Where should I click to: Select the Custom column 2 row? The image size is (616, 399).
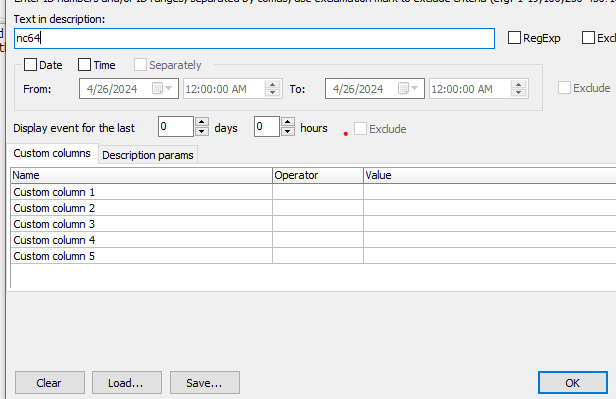313,208
